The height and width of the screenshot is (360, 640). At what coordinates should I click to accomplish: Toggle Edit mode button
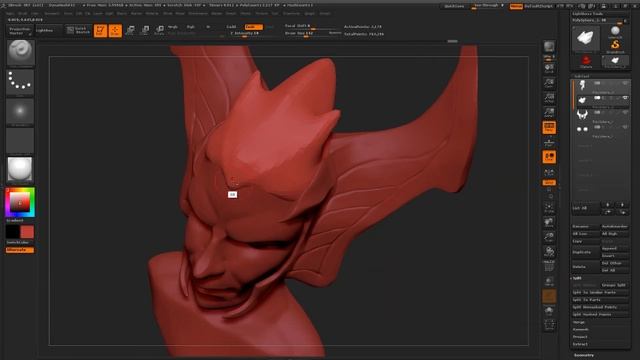click(100, 31)
